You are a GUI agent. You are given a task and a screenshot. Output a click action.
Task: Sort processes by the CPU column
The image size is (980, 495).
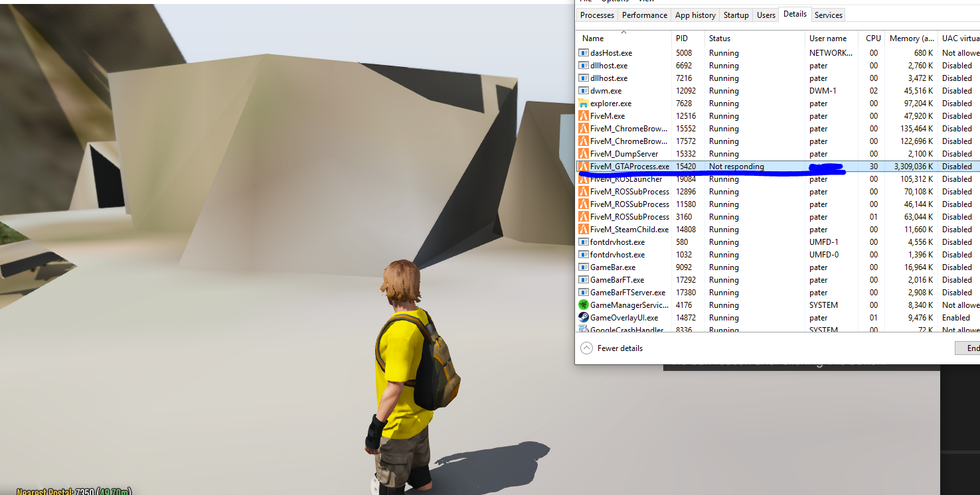(872, 38)
